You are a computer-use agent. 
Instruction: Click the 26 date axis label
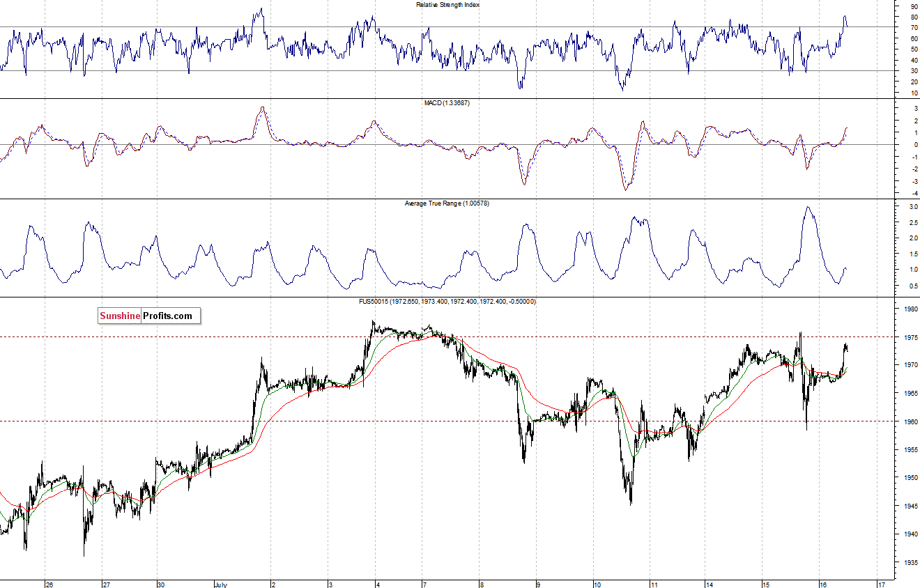pyautogui.click(x=49, y=584)
